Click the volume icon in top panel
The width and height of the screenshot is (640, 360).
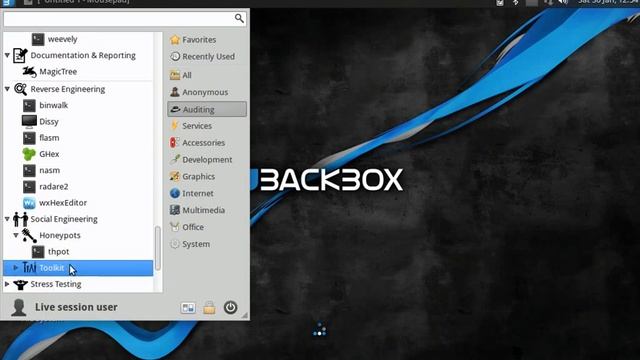(x=563, y=2)
